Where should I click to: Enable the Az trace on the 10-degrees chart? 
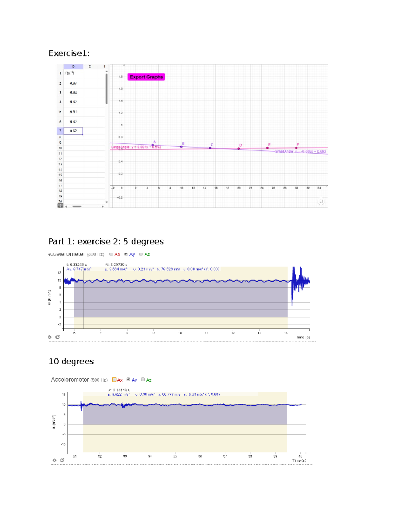click(x=143, y=380)
